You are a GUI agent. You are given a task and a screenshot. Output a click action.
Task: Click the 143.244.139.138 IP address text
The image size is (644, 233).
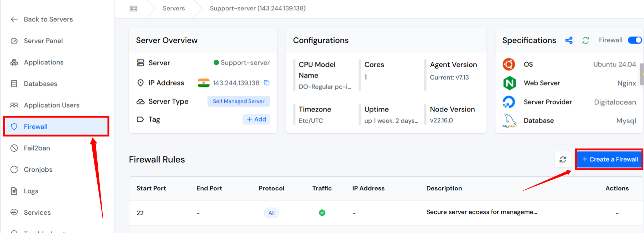click(236, 83)
